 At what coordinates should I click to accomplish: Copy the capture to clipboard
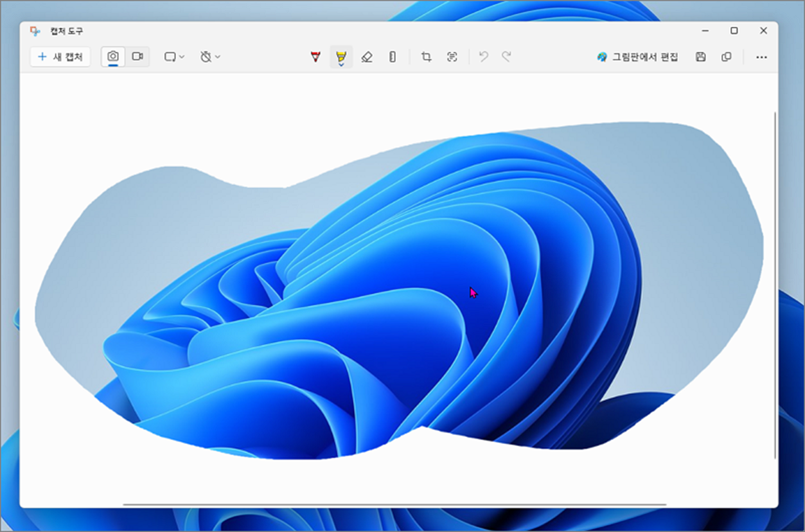tap(727, 57)
